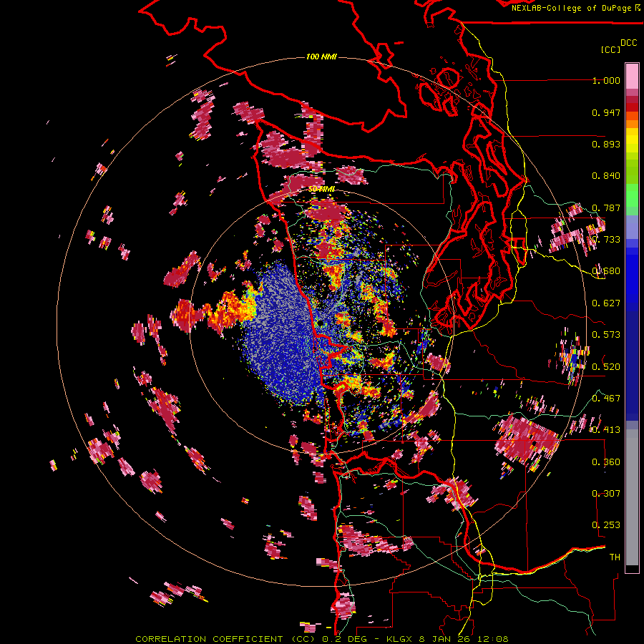Click the 0.627 legend value

tap(606, 303)
